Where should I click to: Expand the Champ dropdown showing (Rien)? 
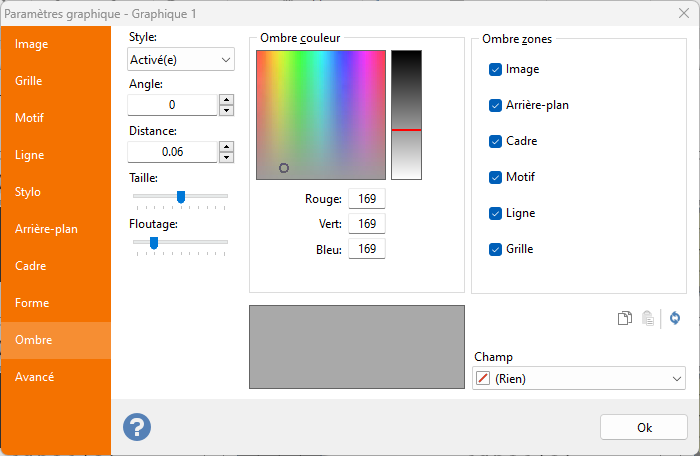pos(577,378)
